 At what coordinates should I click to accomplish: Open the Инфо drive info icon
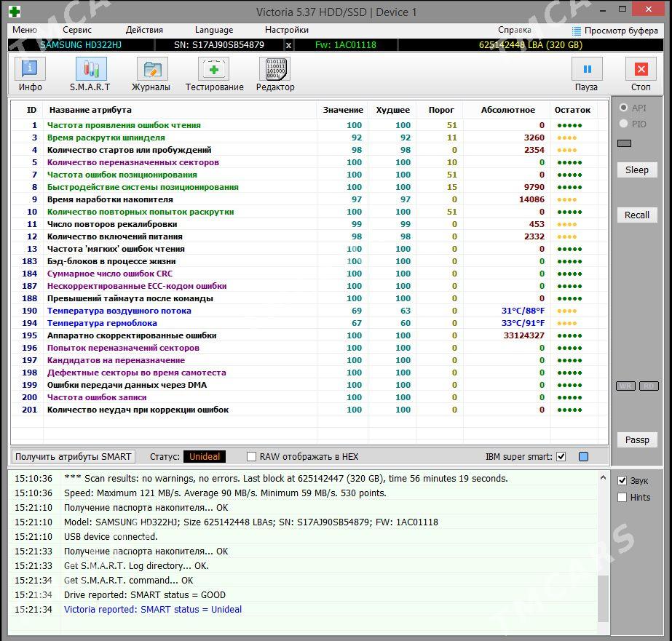pos(30,69)
